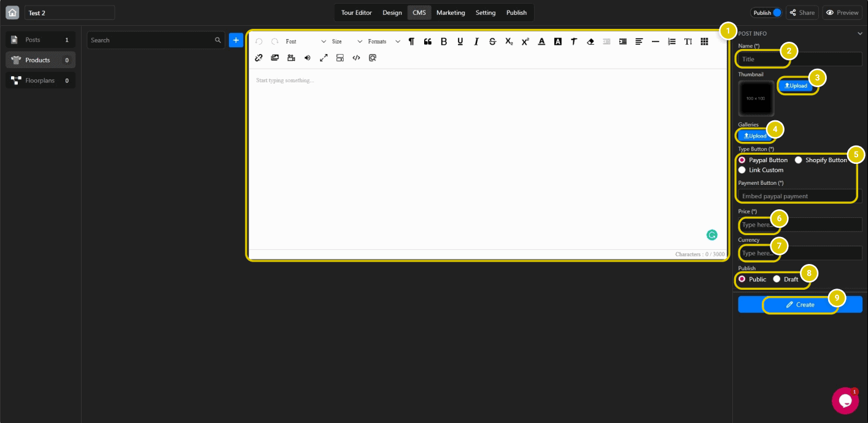This screenshot has height=423, width=868.
Task: Upload a thumbnail image
Action: pyautogui.click(x=797, y=86)
